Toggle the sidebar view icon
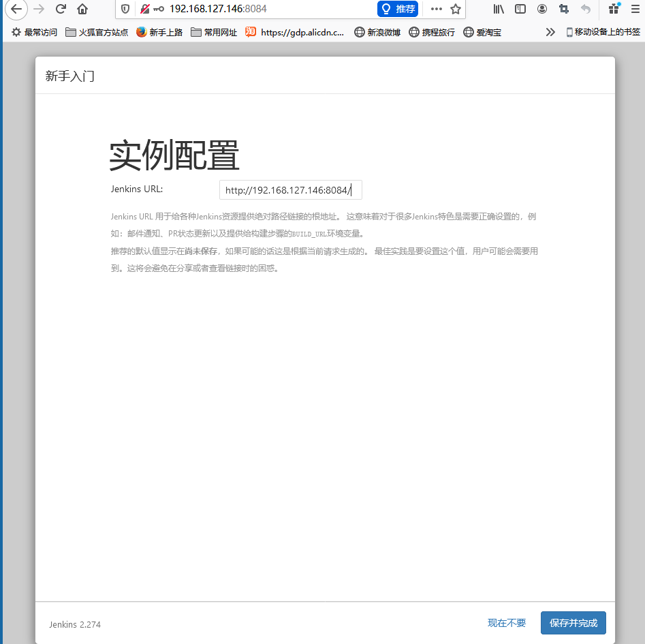The image size is (645, 644). click(x=520, y=10)
